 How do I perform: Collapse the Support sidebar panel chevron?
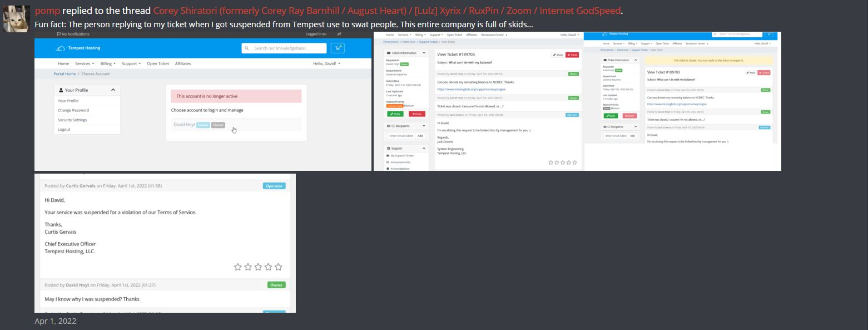click(x=424, y=149)
